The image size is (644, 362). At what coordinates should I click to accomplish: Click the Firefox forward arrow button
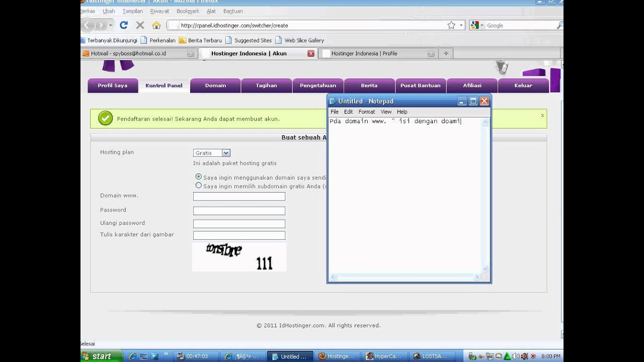pyautogui.click(x=102, y=25)
